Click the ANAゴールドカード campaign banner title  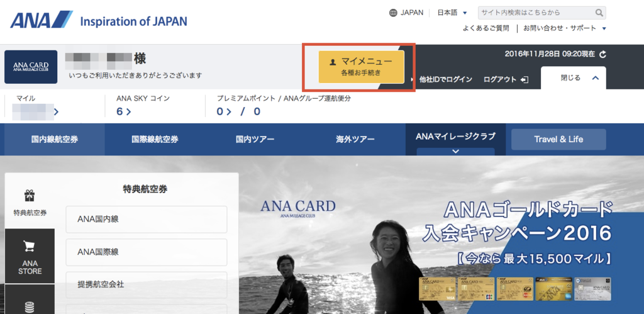[x=518, y=222]
